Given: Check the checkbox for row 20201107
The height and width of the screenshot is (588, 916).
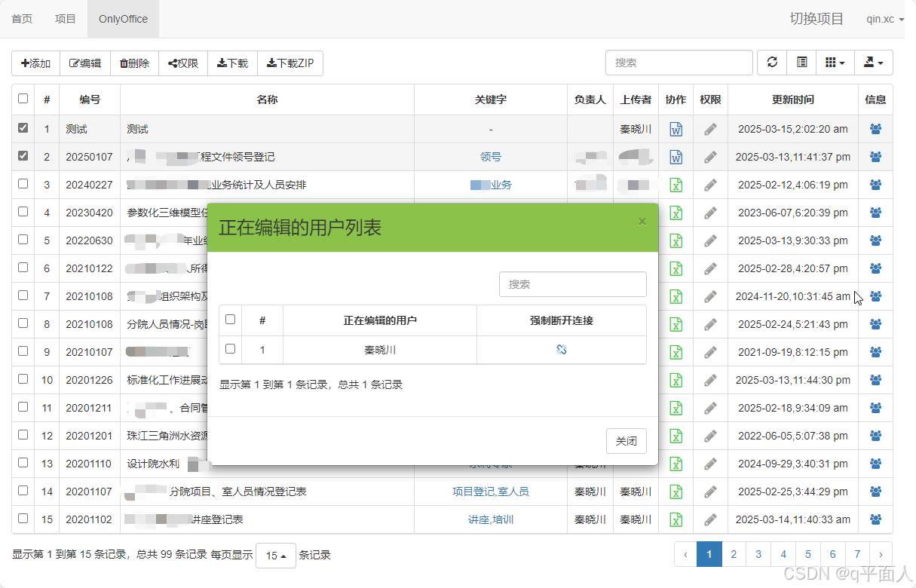Looking at the screenshot, I should [x=23, y=491].
